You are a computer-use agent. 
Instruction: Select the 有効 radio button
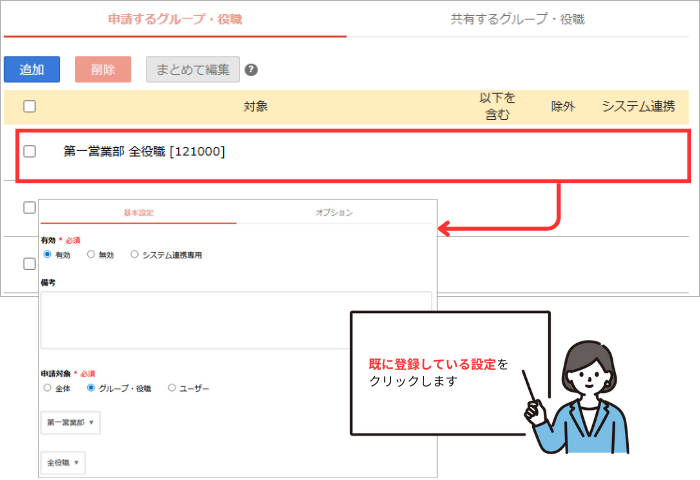[47, 255]
